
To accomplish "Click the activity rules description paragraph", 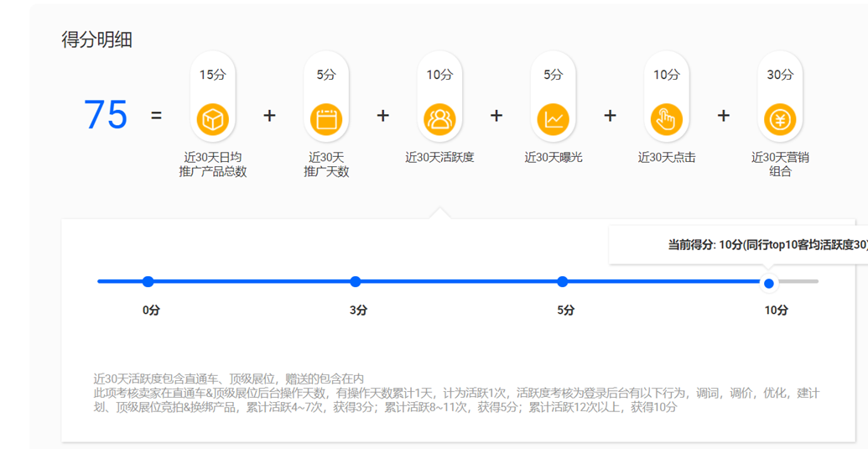I will pyautogui.click(x=456, y=394).
